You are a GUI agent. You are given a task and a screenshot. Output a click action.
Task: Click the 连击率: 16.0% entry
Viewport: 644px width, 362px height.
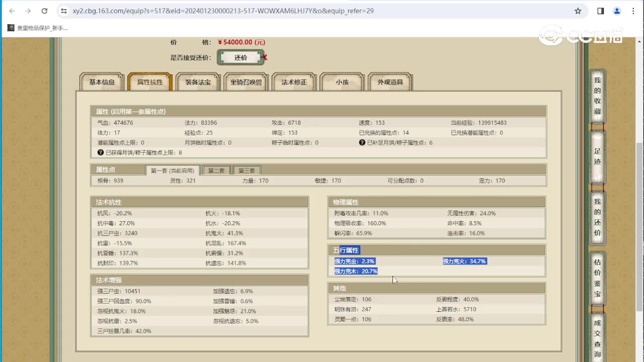tap(466, 233)
